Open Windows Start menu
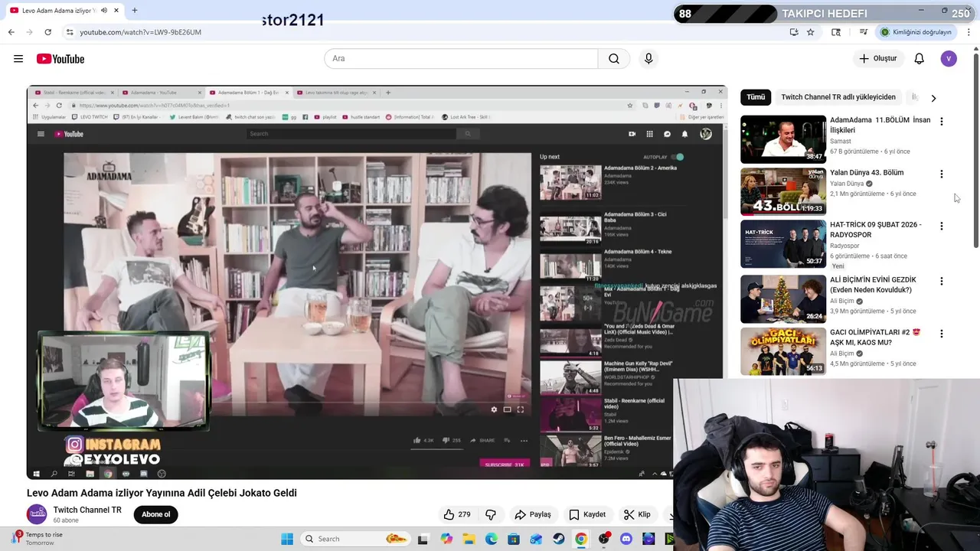The image size is (980, 551). (x=287, y=539)
